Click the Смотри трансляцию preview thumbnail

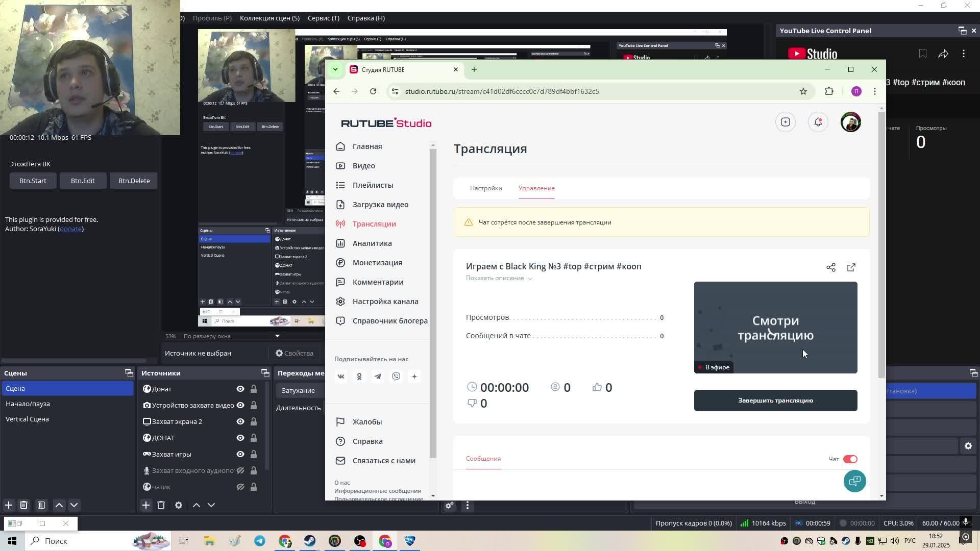pos(775,328)
